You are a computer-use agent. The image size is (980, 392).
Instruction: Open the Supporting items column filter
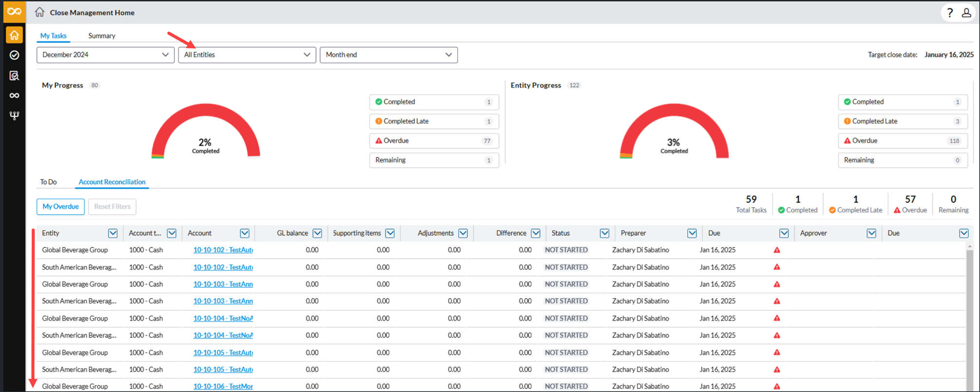click(x=390, y=233)
